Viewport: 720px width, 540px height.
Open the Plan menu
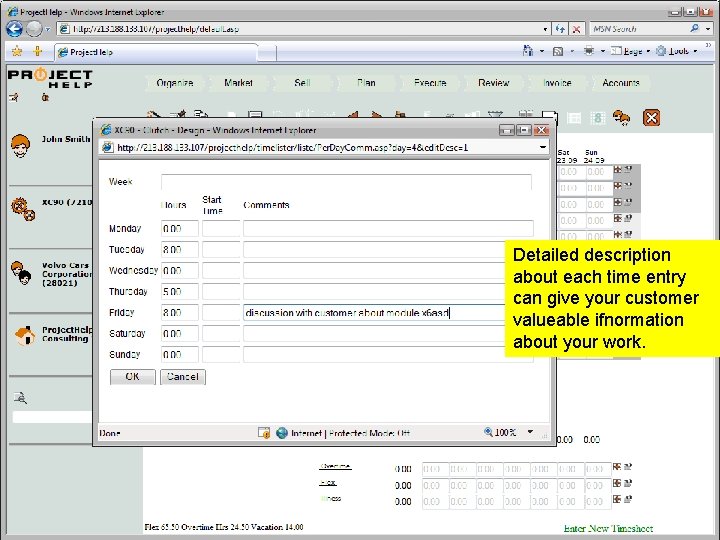point(366,83)
